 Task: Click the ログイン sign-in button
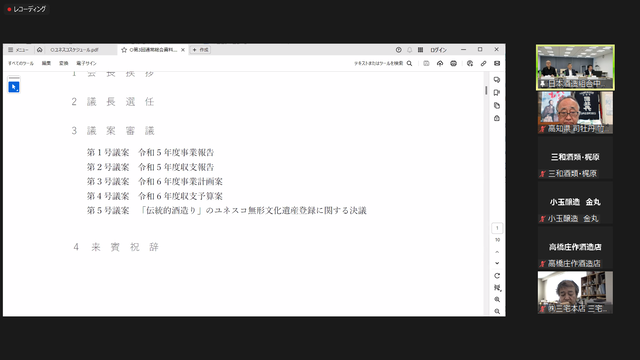(438, 50)
